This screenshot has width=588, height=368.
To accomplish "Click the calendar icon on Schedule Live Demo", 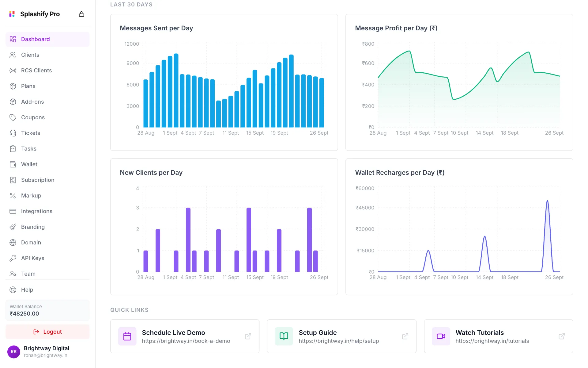I will coord(127,336).
